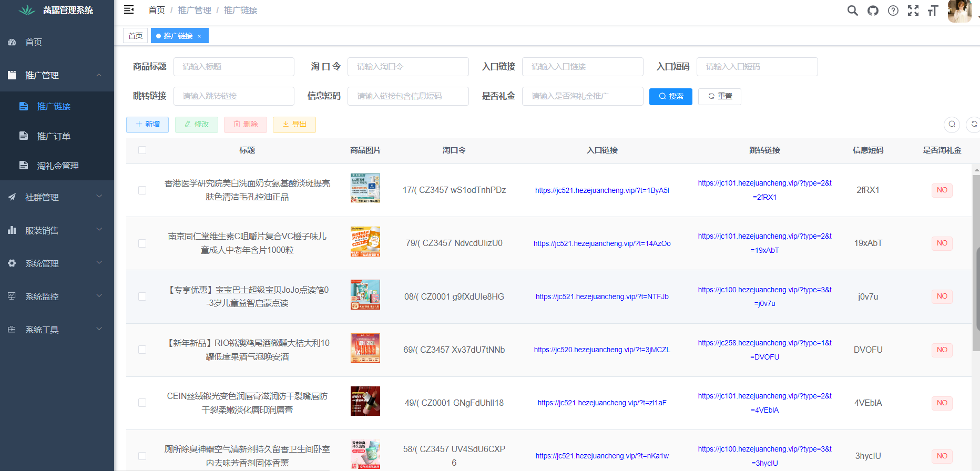
Task: Open the user avatar menu
Action: (959, 11)
